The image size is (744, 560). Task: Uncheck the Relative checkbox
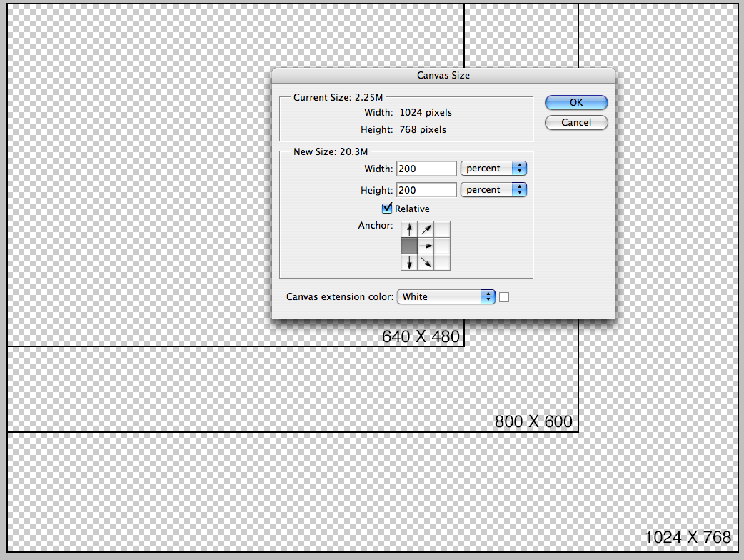[x=387, y=209]
